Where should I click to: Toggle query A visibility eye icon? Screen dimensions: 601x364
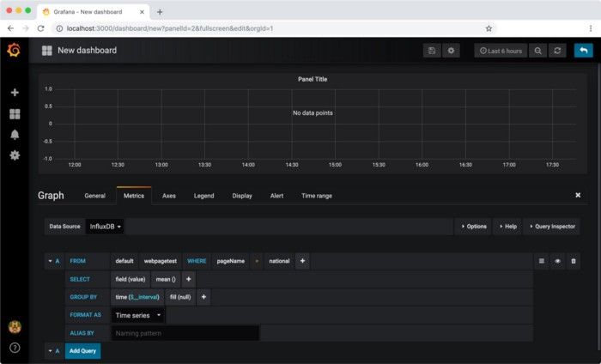(x=557, y=261)
